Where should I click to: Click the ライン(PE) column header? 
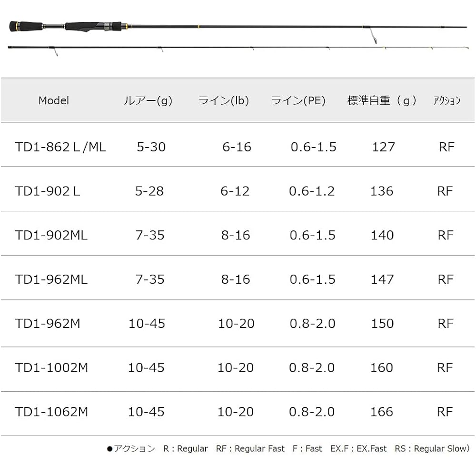click(298, 100)
